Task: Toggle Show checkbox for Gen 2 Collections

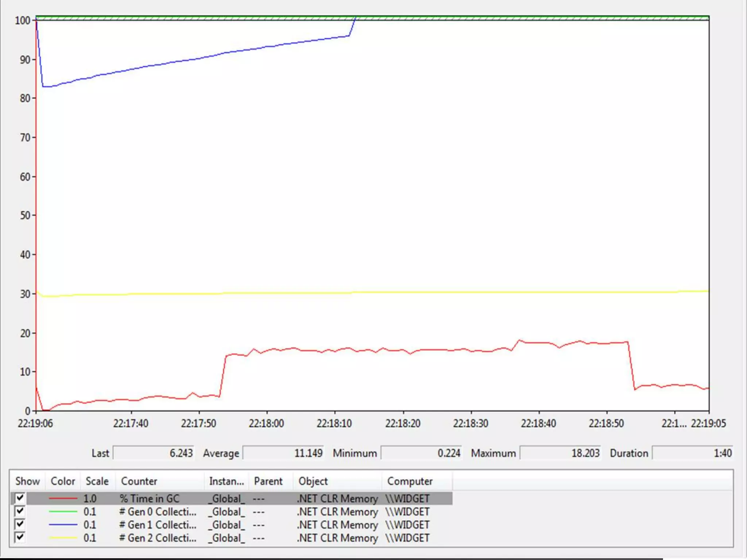Action: point(20,537)
